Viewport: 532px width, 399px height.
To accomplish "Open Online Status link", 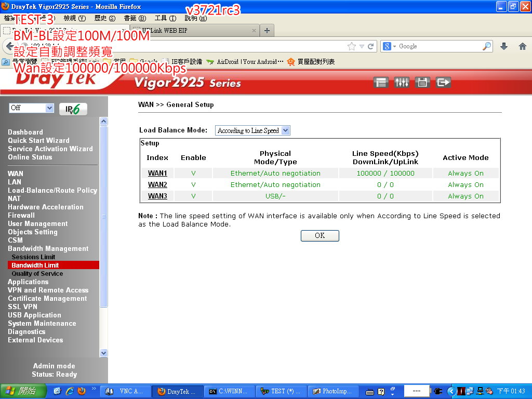I will 30,157.
